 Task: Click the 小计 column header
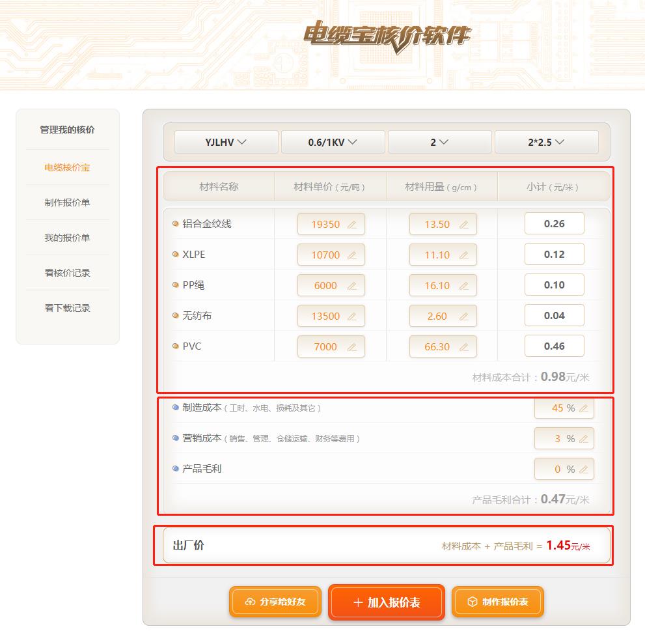click(x=553, y=188)
